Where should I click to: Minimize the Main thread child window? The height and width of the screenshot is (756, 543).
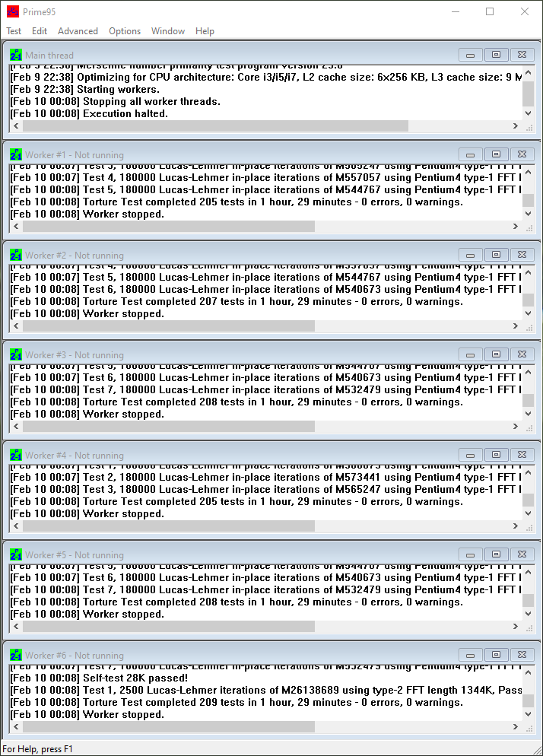point(470,55)
